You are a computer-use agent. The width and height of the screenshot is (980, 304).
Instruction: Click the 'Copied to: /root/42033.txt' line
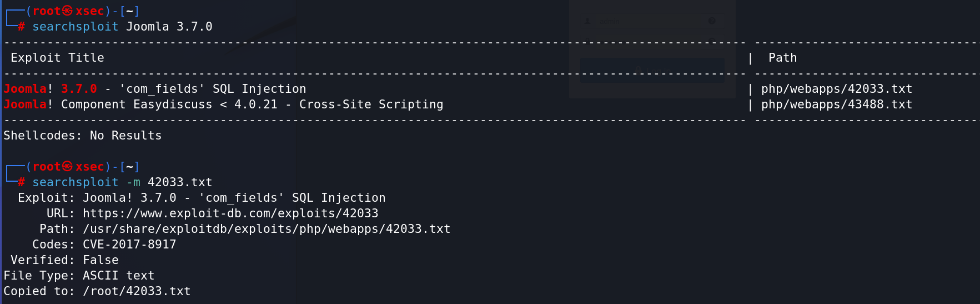click(x=97, y=291)
